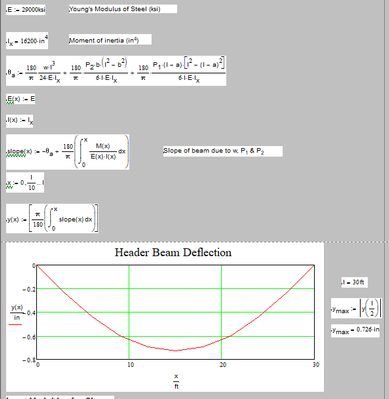
Task: Select the theta a rotation equation
Action: point(116,71)
